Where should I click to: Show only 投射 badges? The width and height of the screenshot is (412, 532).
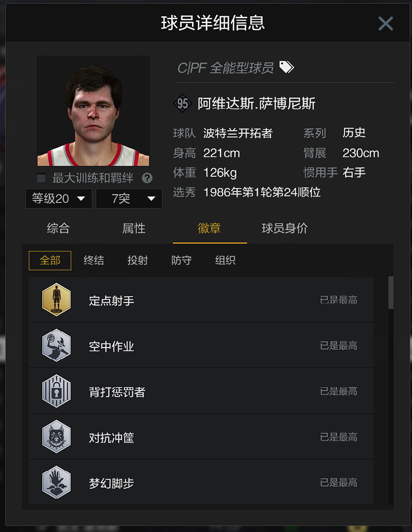click(x=138, y=260)
